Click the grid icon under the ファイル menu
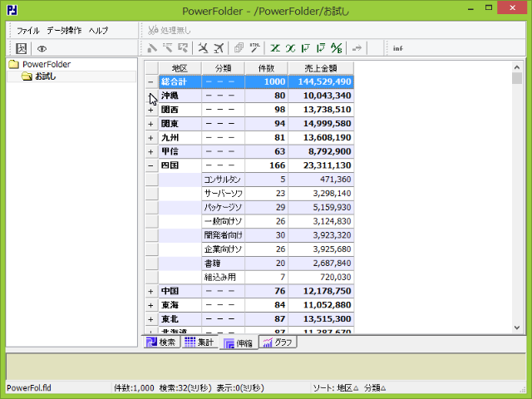 [22, 48]
